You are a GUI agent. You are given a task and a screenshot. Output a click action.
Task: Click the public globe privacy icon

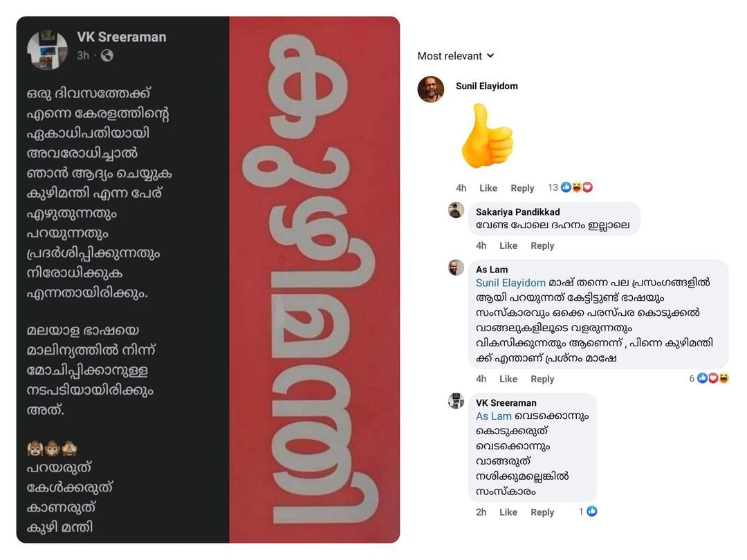click(x=107, y=56)
